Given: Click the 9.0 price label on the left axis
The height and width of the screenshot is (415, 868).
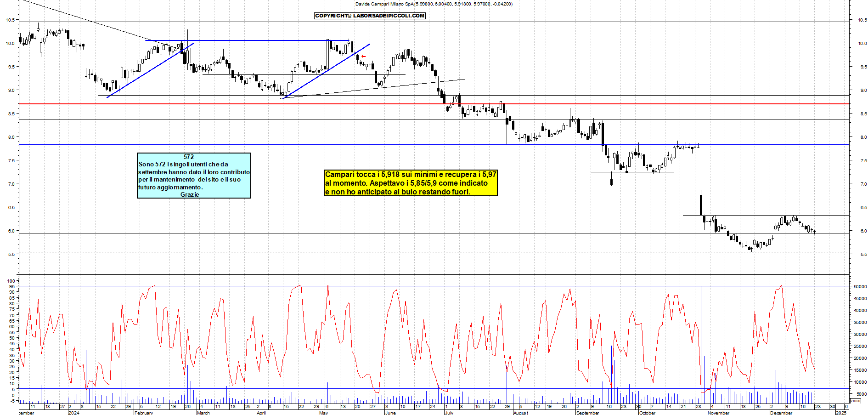Looking at the screenshot, I should pos(11,91).
